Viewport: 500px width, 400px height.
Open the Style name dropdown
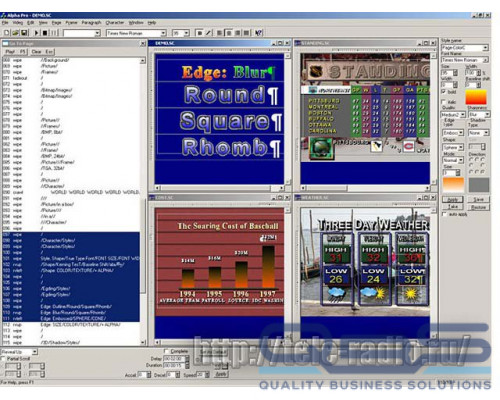[485, 48]
